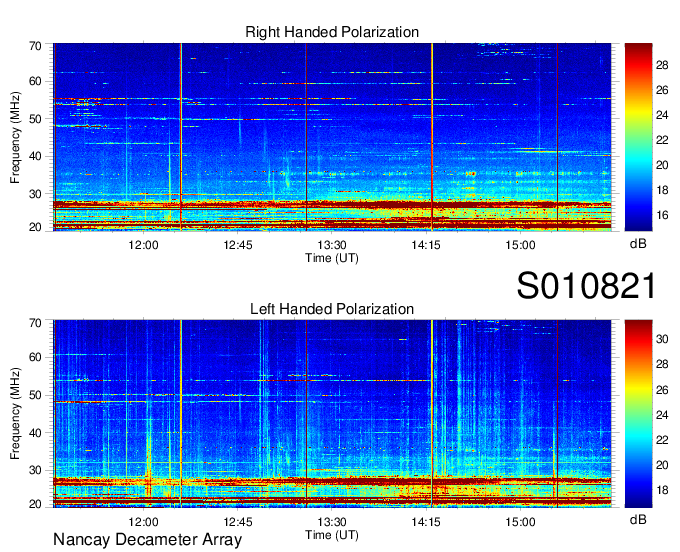Click the 30 MHz tick of left-handed plot
The height and width of the screenshot is (552, 680).
[36, 470]
